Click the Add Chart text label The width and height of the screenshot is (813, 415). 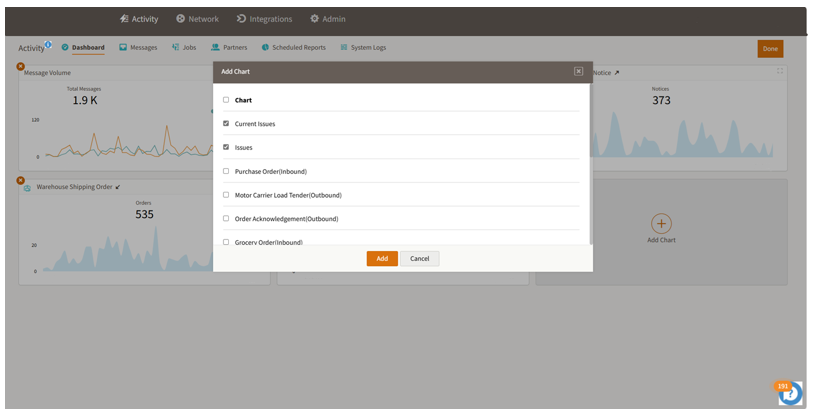(x=661, y=240)
